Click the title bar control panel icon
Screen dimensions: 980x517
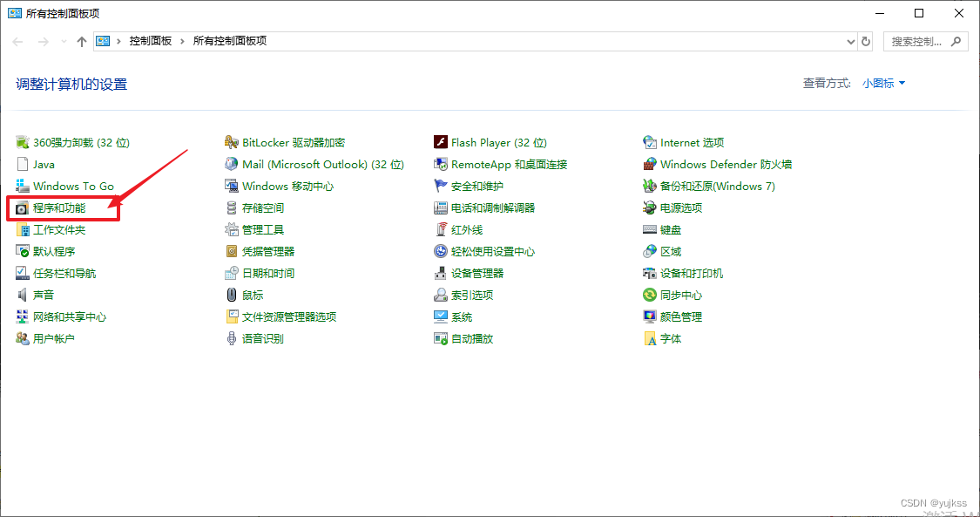point(15,13)
